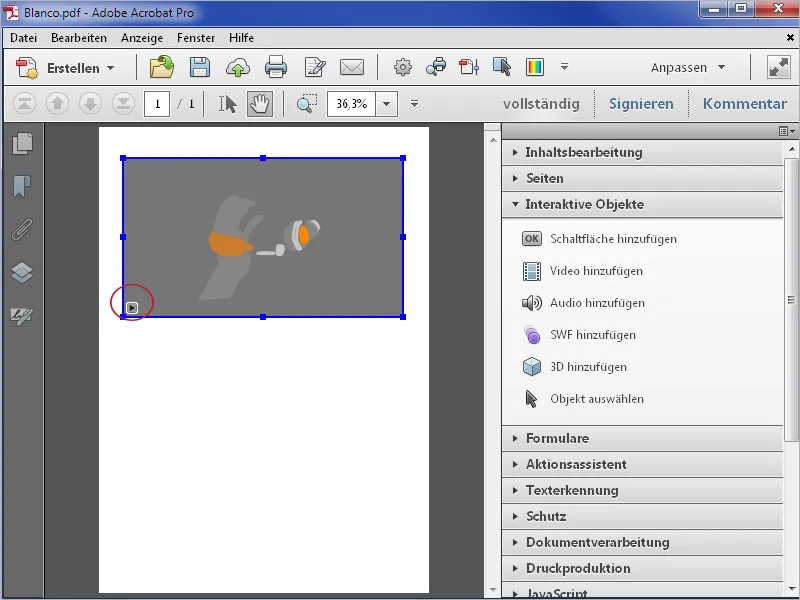This screenshot has width=800, height=600.
Task: Go to first page arrow icon
Action: point(24,104)
